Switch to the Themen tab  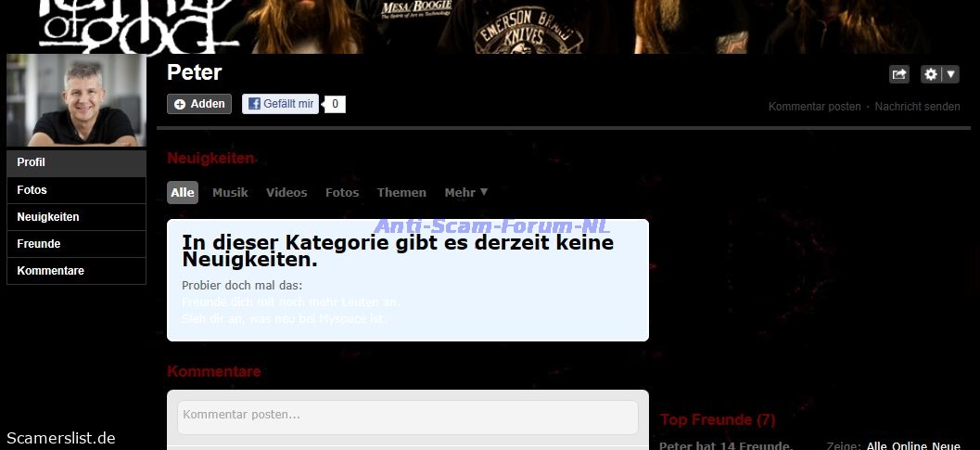(x=401, y=193)
